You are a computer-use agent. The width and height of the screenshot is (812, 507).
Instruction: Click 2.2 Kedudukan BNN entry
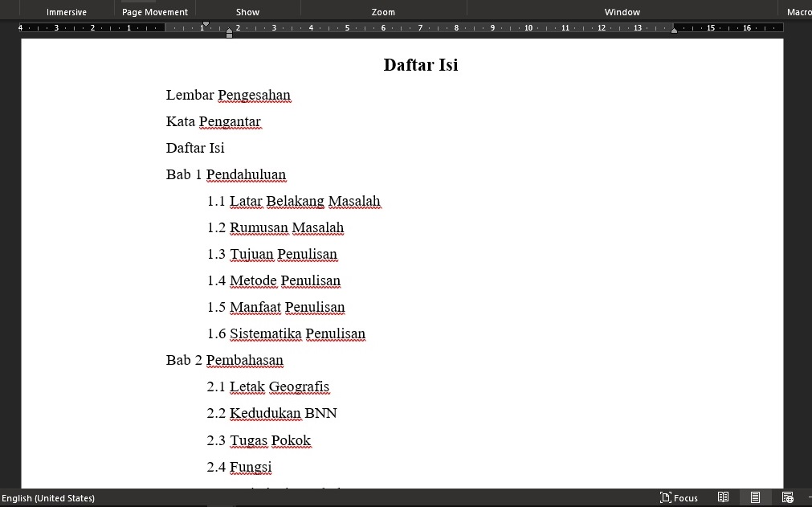point(272,413)
